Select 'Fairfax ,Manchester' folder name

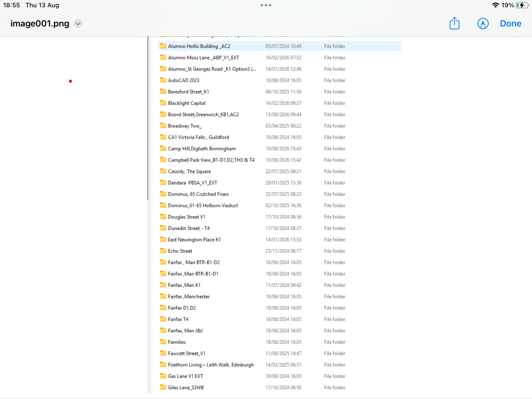pyautogui.click(x=189, y=296)
